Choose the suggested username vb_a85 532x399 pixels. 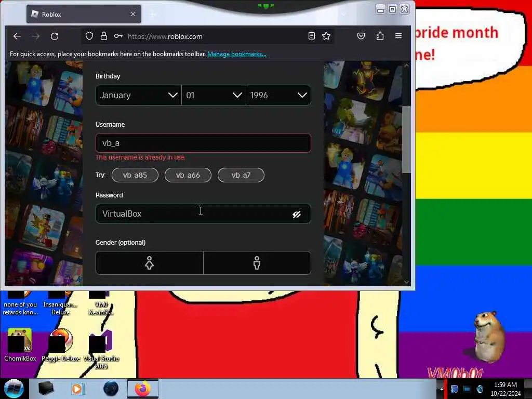point(135,175)
